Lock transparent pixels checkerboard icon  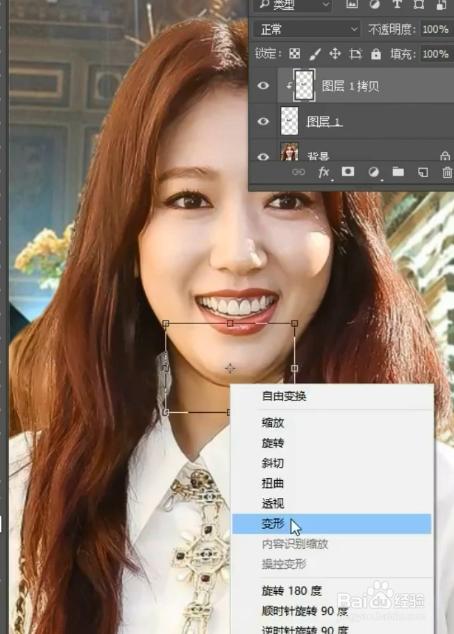295,54
